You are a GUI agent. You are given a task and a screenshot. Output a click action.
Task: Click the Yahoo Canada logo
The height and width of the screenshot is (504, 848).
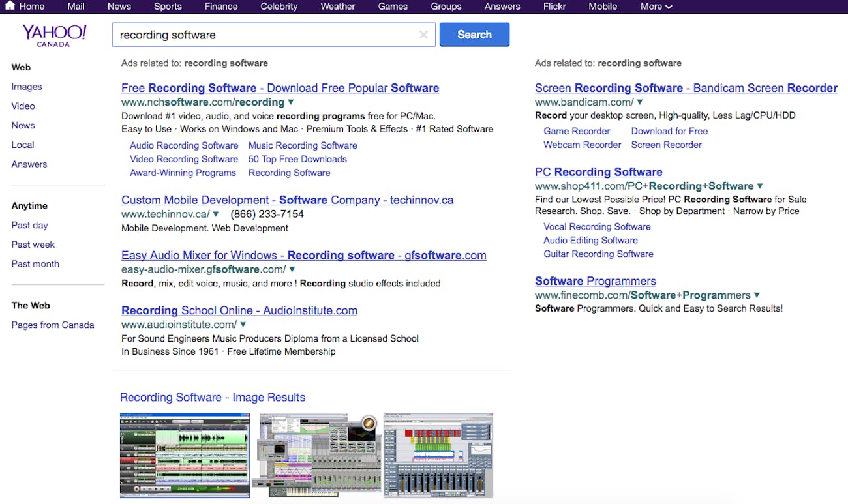click(x=55, y=36)
